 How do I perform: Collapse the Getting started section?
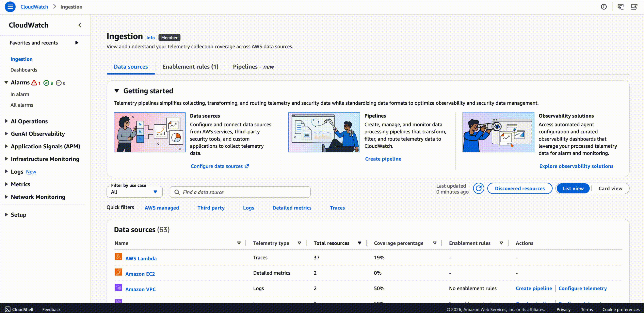click(x=117, y=91)
